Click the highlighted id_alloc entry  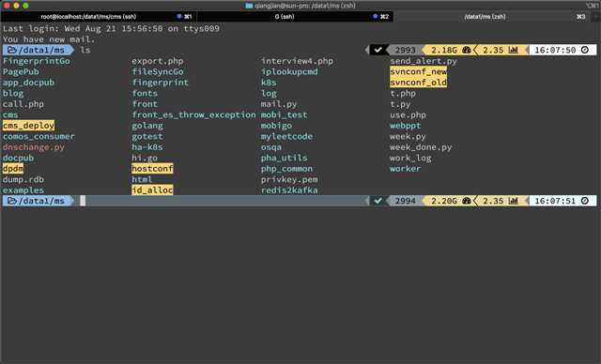point(152,190)
